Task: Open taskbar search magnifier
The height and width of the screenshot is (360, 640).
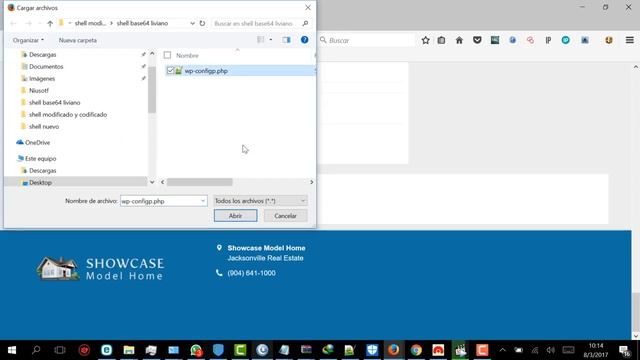Action: coord(36,350)
